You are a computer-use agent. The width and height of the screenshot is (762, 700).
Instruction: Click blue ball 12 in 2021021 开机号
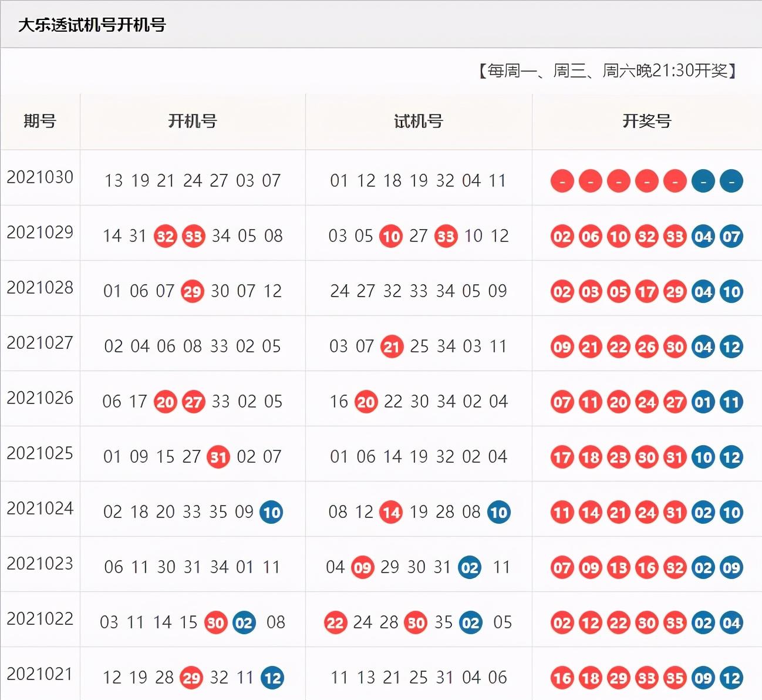272,678
